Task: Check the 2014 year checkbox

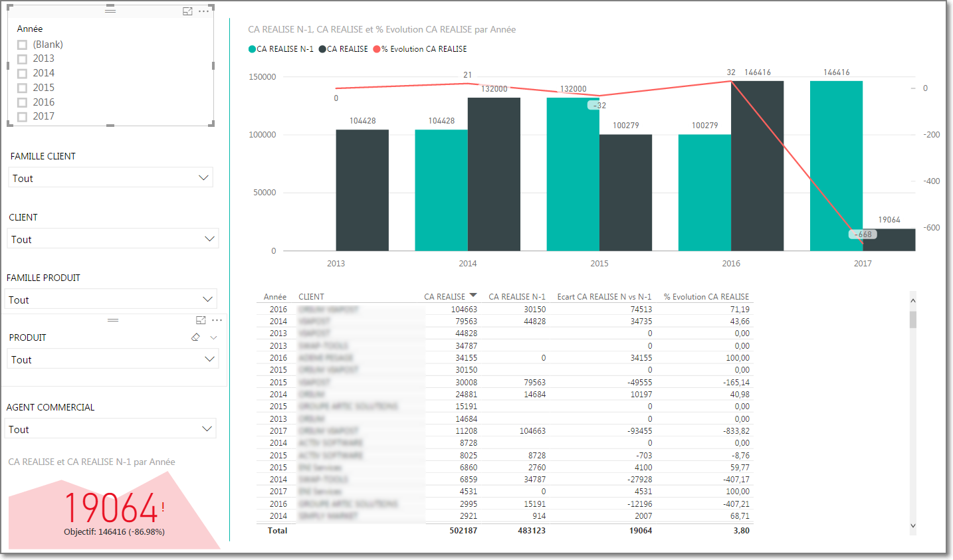Action: (x=22, y=74)
